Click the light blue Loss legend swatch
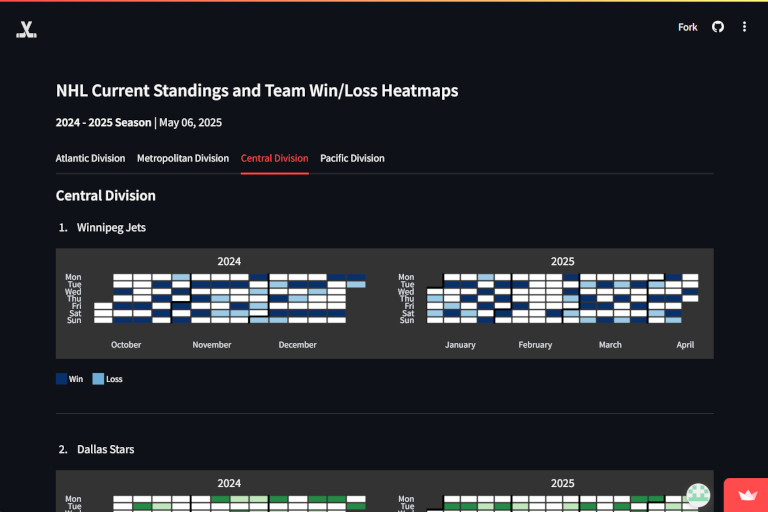This screenshot has width=768, height=512. tap(98, 379)
